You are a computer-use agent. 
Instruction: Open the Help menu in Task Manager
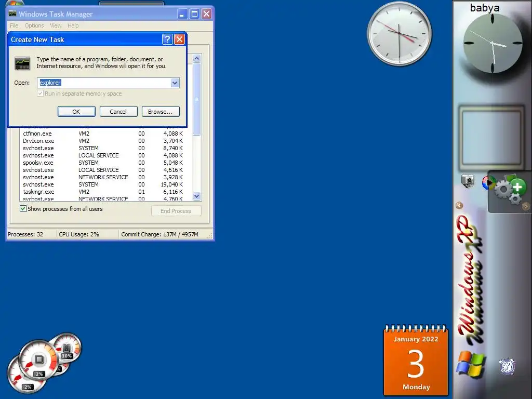click(x=73, y=25)
